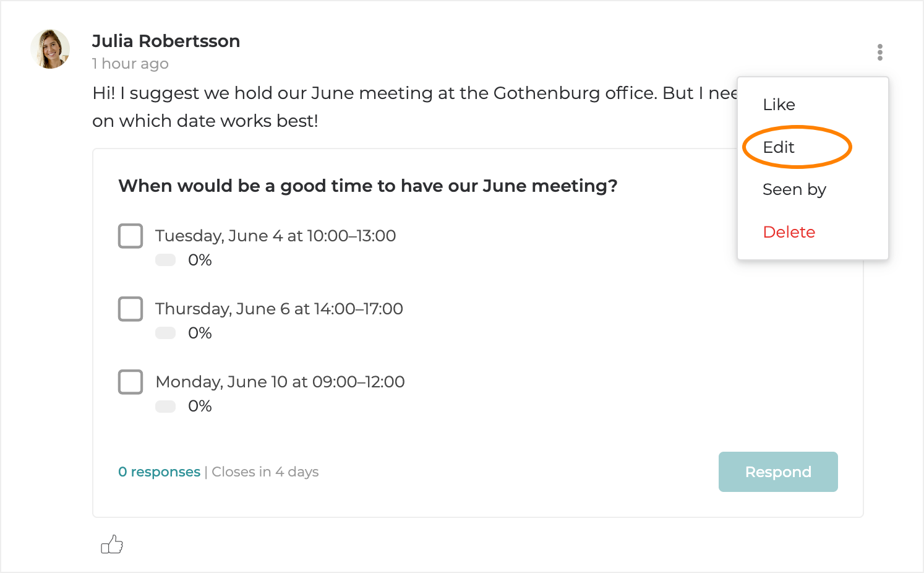
Task: Click the '1 hour ago' timestamp
Action: [130, 64]
